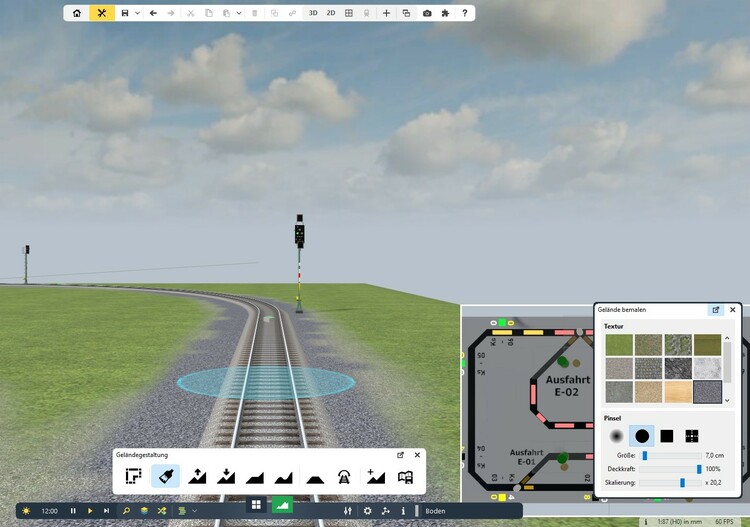Screen dimensions: 750x527
Task: Undo with the left arrow icon
Action: (153, 13)
